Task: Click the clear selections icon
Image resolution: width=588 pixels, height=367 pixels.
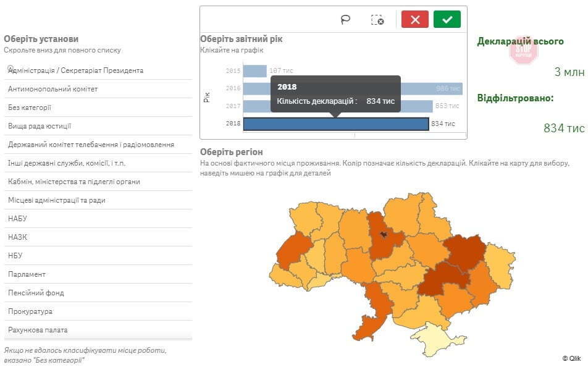Action: click(x=378, y=19)
